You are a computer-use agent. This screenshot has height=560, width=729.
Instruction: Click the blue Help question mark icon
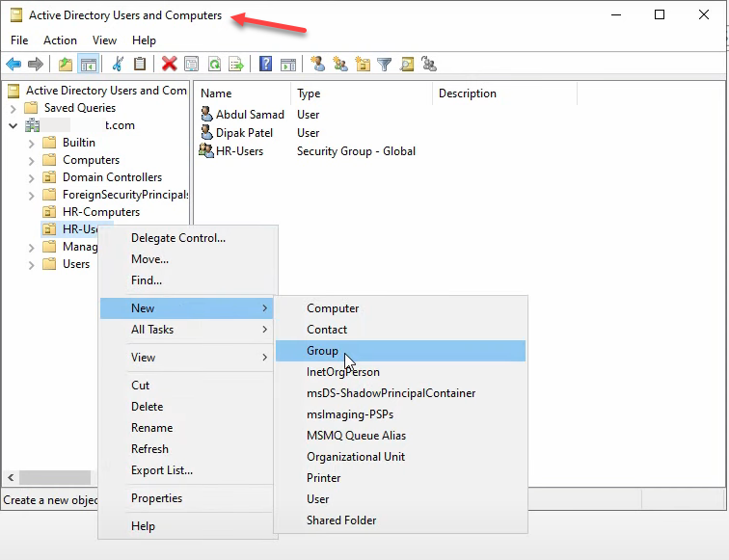(265, 64)
